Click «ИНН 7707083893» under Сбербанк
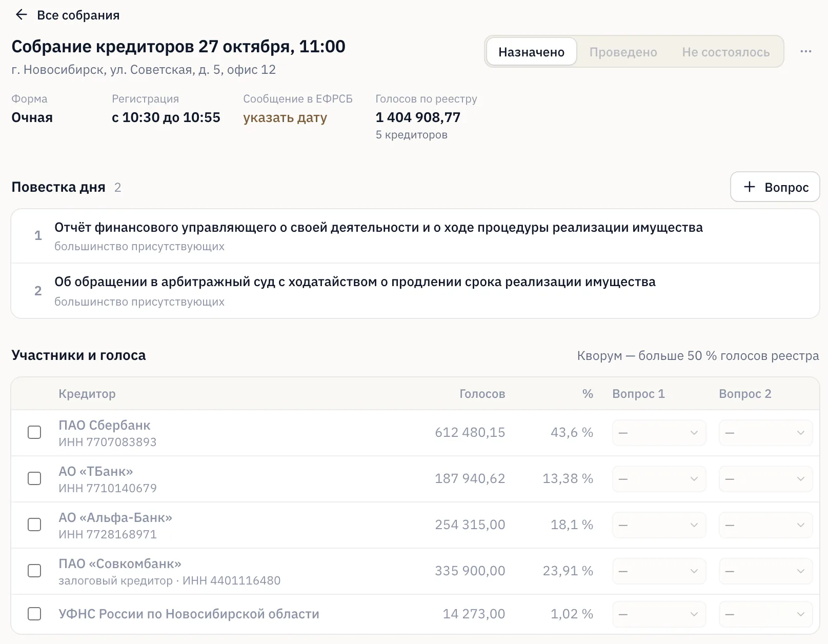The height and width of the screenshot is (644, 828). tap(107, 442)
